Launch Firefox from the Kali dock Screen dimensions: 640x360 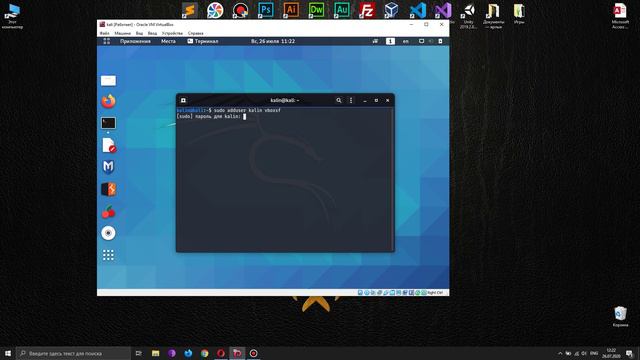108,101
